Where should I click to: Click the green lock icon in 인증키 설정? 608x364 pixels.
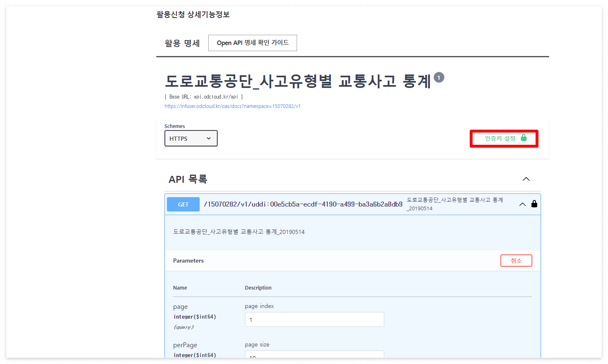[524, 138]
